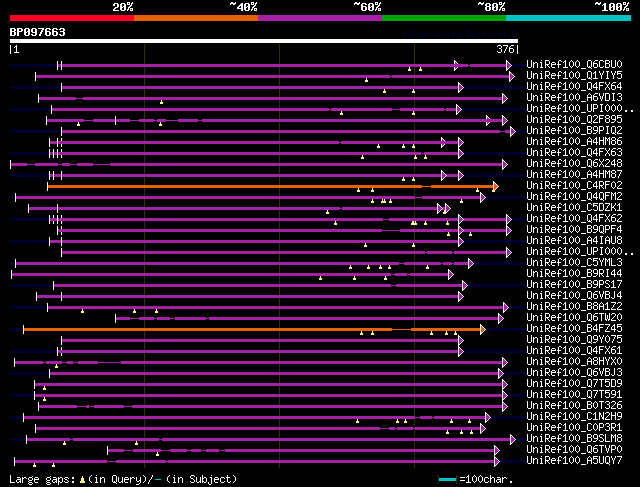Select label UniRef100_C4RF02
This screenshot has width=640, height=487.
tap(574, 186)
